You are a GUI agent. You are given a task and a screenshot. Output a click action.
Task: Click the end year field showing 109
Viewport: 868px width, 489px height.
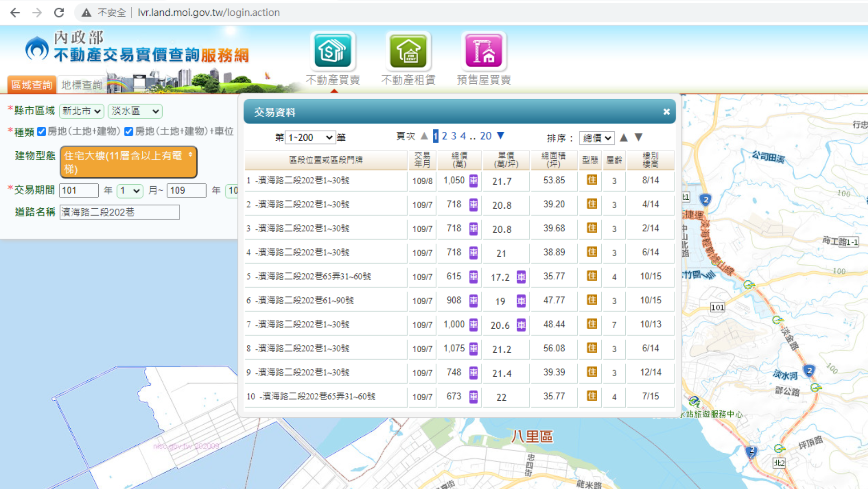pyautogui.click(x=187, y=190)
